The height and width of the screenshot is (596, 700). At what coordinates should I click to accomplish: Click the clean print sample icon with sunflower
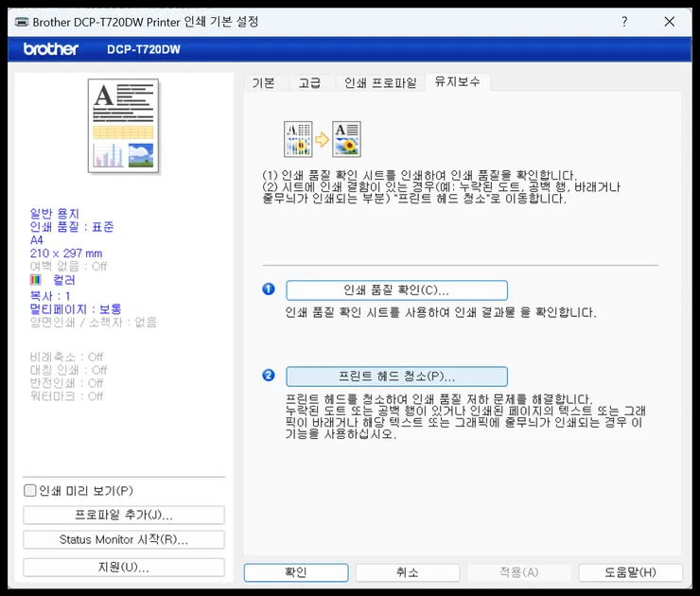(x=346, y=139)
